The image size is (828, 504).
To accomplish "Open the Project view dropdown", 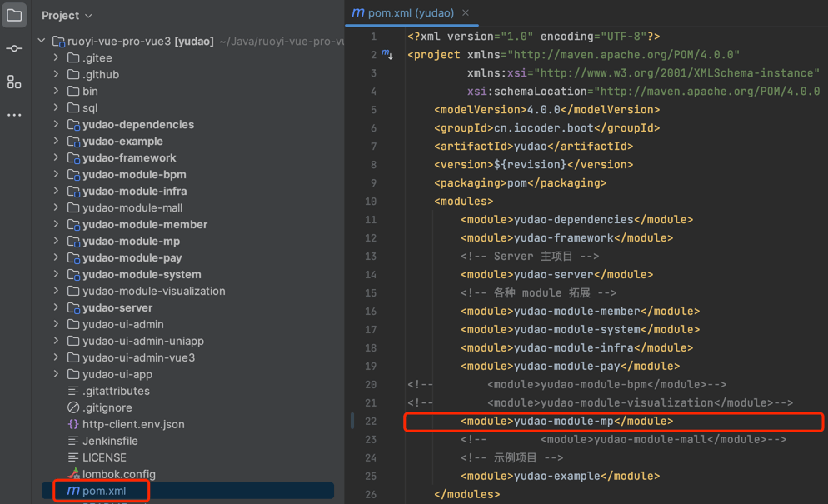I will [67, 15].
